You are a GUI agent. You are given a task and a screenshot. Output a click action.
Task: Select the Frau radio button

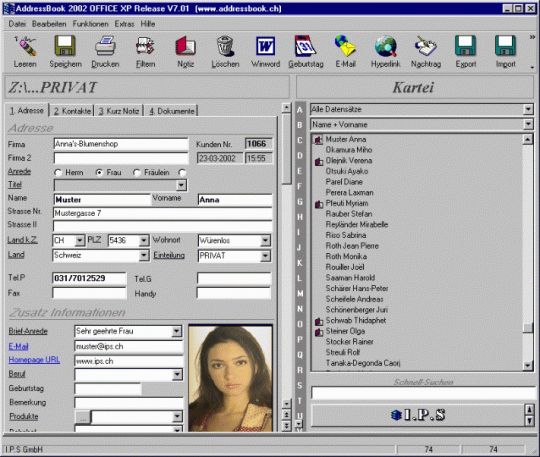(99, 173)
